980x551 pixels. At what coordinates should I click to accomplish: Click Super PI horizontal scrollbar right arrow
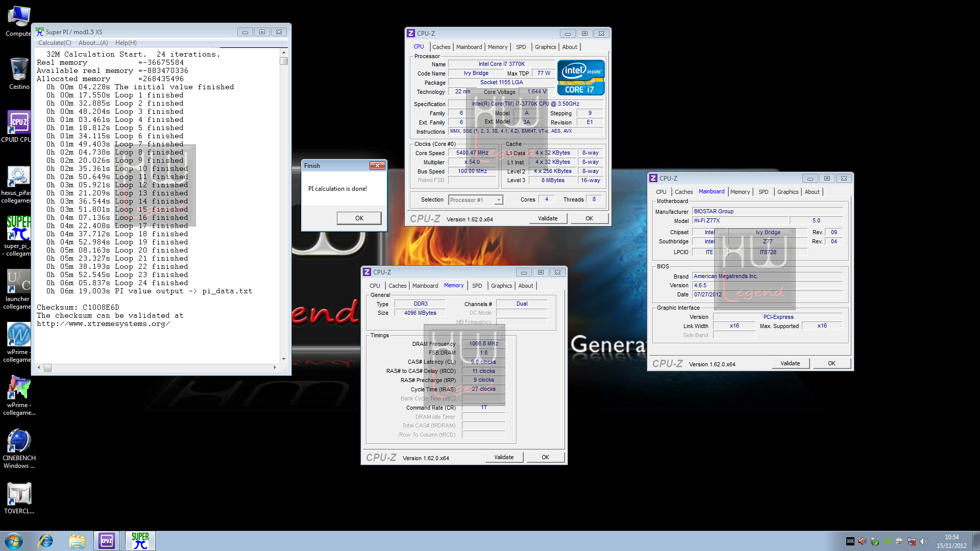(275, 367)
